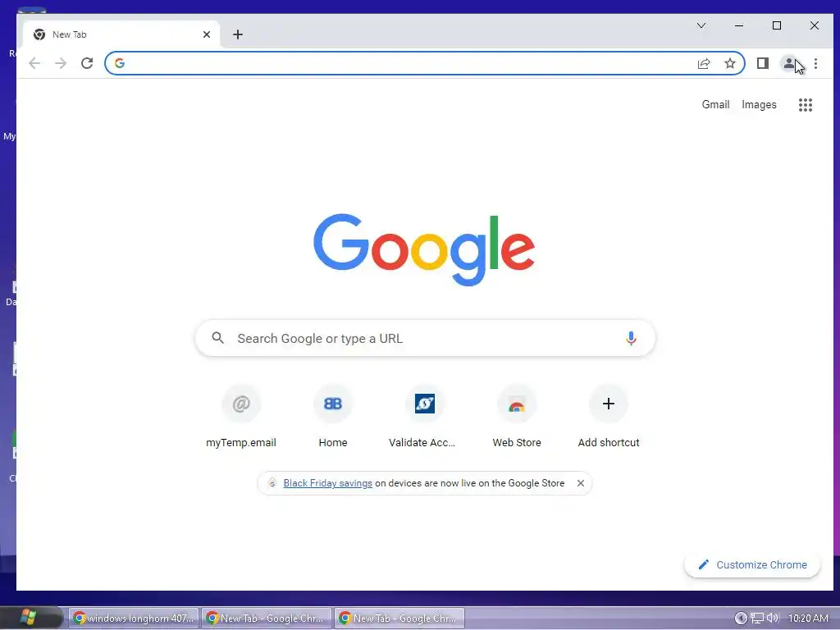Expand hidden tray icons arrow
This screenshot has height=630, width=840.
(x=741, y=619)
